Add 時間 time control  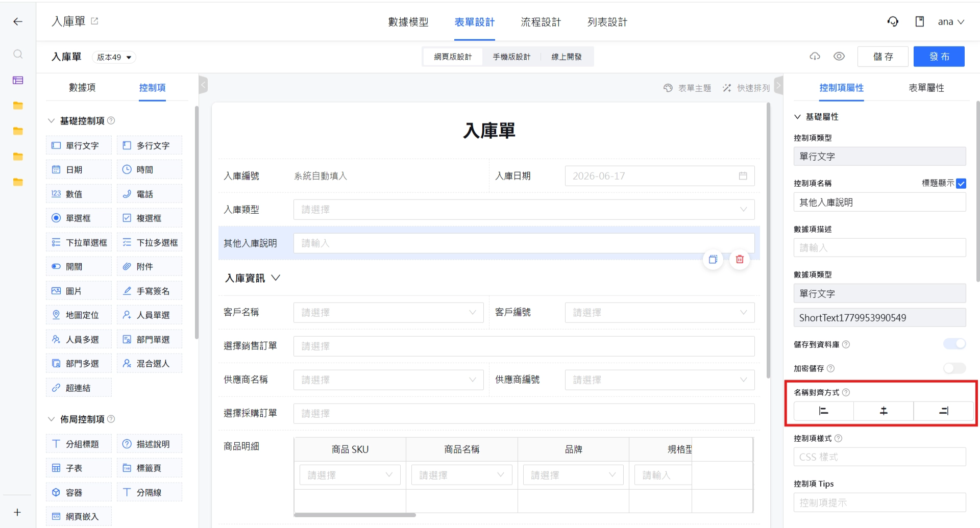pos(150,169)
